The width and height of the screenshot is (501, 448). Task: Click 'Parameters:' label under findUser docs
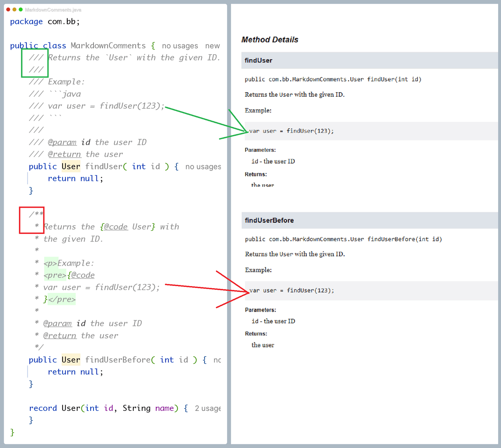(x=260, y=150)
